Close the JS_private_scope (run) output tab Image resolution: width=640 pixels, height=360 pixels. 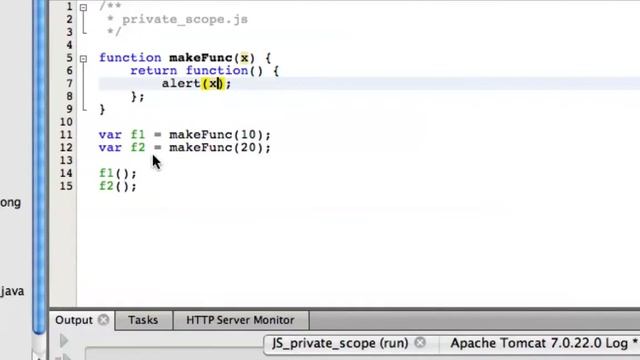(x=420, y=343)
